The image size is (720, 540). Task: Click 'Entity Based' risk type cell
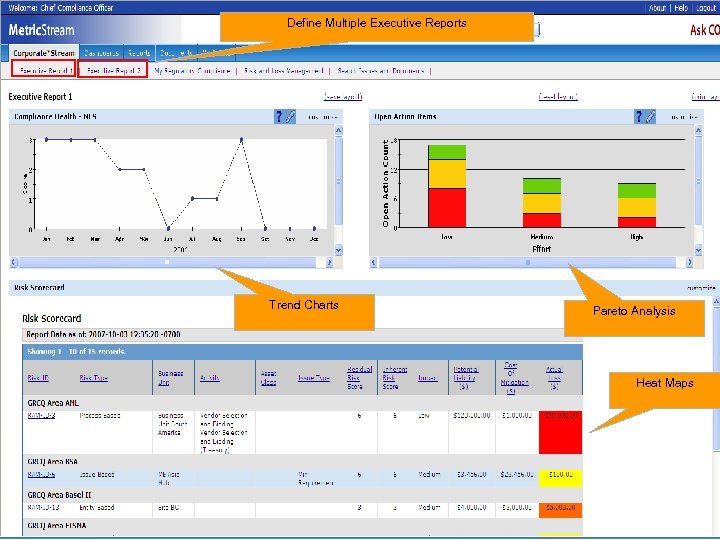96,507
